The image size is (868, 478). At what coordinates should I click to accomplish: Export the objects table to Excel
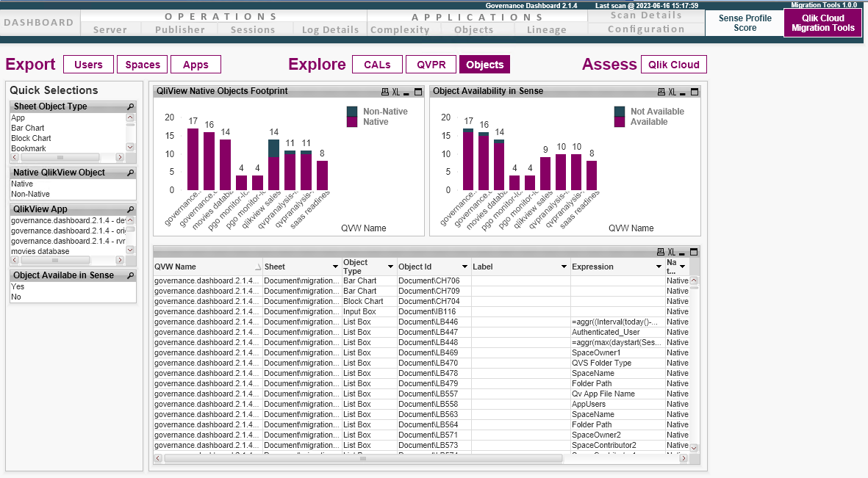click(x=672, y=251)
